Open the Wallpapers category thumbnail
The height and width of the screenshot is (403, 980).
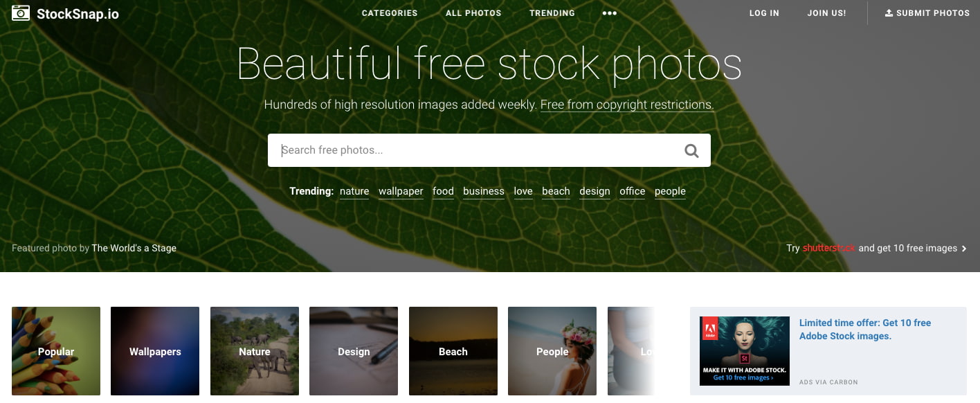155,351
